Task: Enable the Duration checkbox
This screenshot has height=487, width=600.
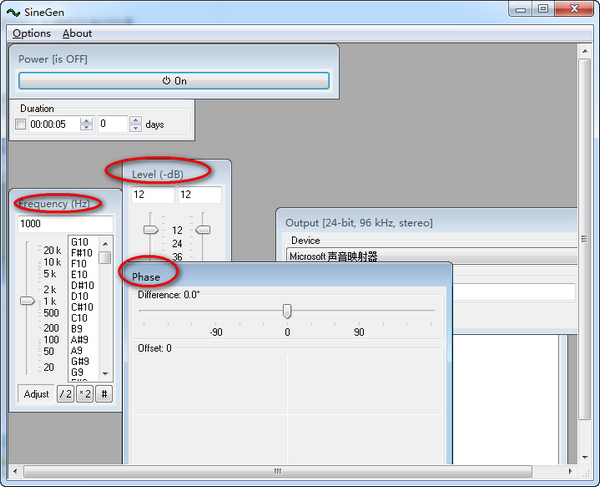Action: pos(20,124)
